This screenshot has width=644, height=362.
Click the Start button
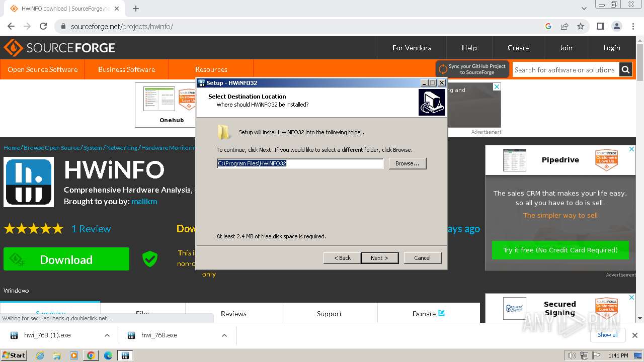point(14,355)
